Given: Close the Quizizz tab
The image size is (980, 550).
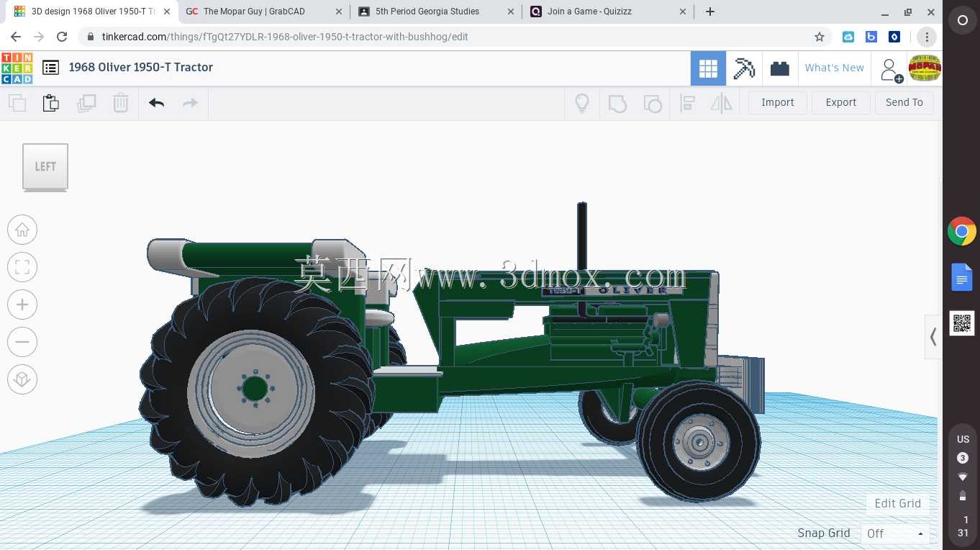Looking at the screenshot, I should [682, 12].
